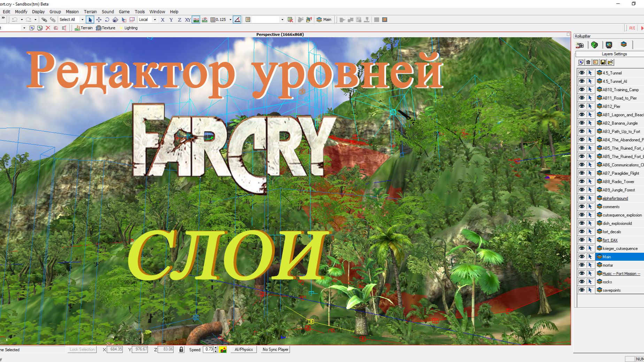Delete the selected layer via trash icon

point(588,63)
